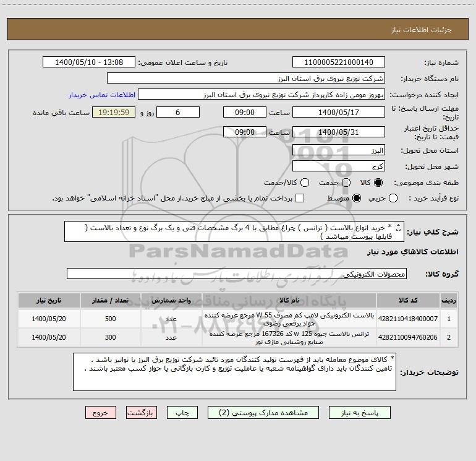Click the delivery province field البرز
The image size is (476, 461).
(339, 150)
